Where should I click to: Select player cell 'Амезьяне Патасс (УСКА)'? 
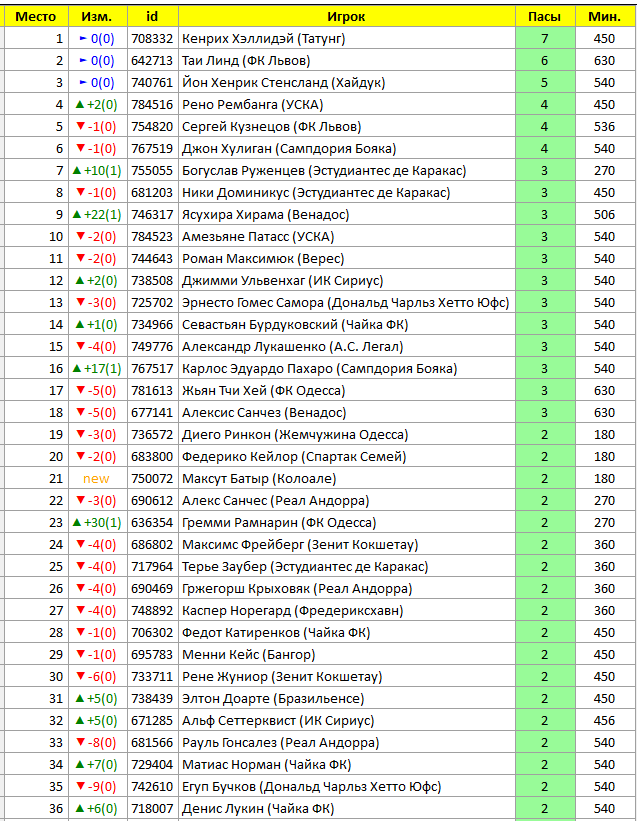coord(347,237)
